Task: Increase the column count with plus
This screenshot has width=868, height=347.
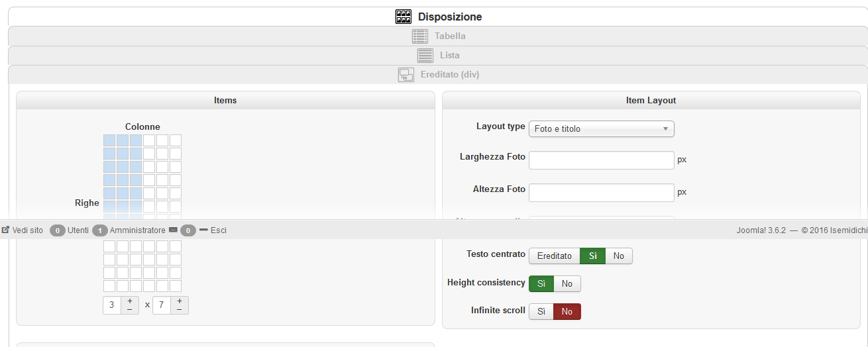Action: click(130, 301)
